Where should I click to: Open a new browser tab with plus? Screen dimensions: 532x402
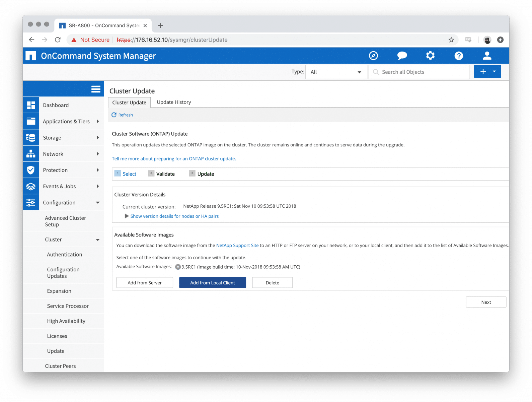[x=161, y=25]
